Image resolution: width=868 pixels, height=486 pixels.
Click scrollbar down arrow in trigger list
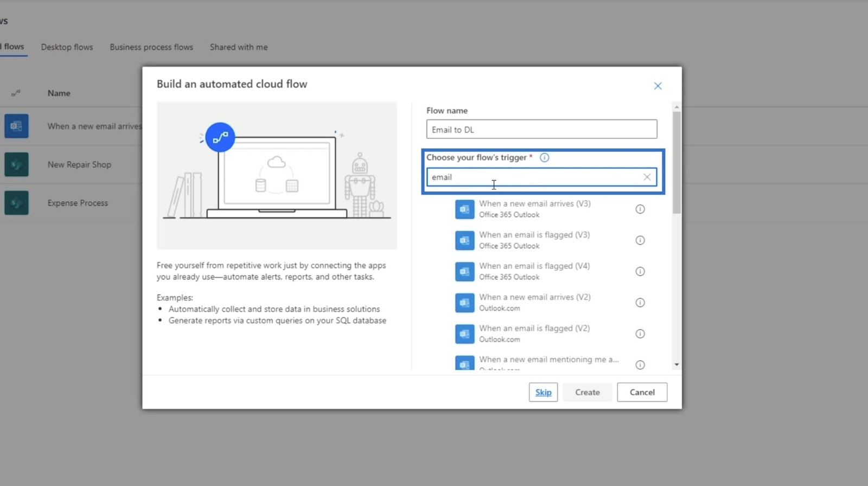tap(676, 365)
